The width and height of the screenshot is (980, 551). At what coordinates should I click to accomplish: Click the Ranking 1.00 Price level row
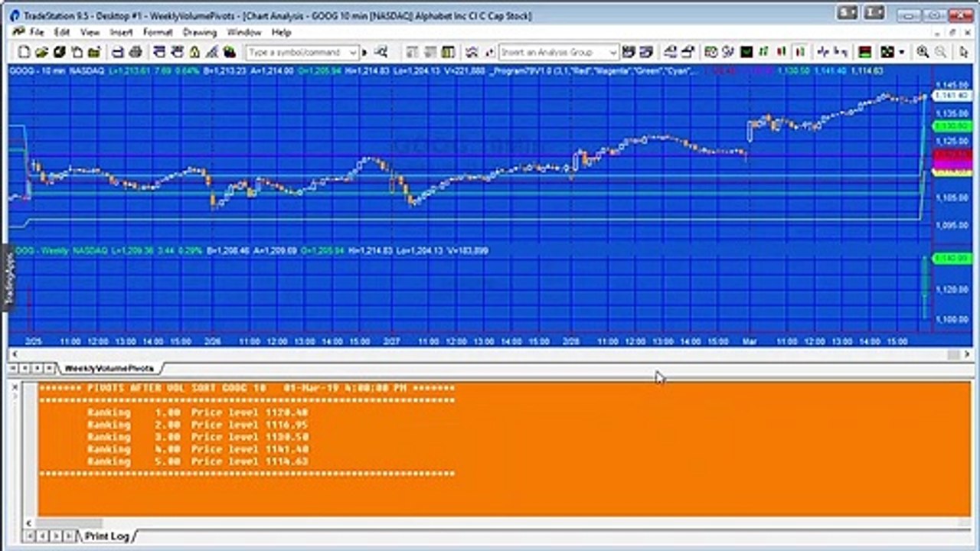pos(198,412)
